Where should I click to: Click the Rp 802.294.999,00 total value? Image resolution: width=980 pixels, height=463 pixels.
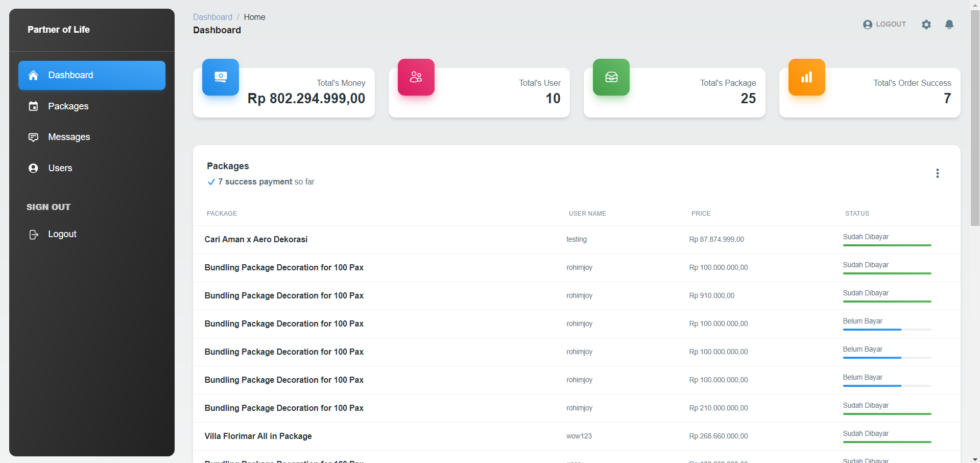306,98
